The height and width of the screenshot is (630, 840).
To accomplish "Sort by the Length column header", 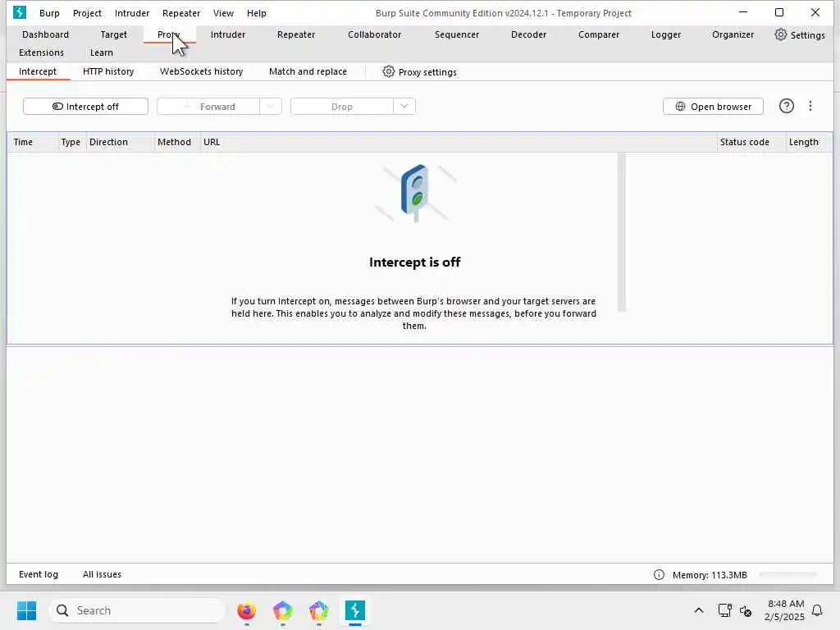I will click(x=809, y=142).
